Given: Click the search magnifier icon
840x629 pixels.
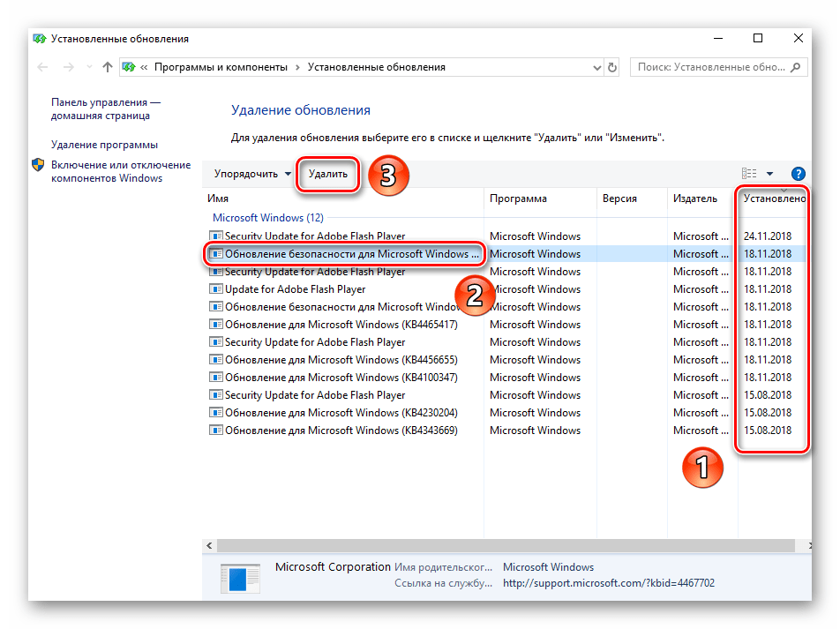Looking at the screenshot, I should pyautogui.click(x=796, y=67).
